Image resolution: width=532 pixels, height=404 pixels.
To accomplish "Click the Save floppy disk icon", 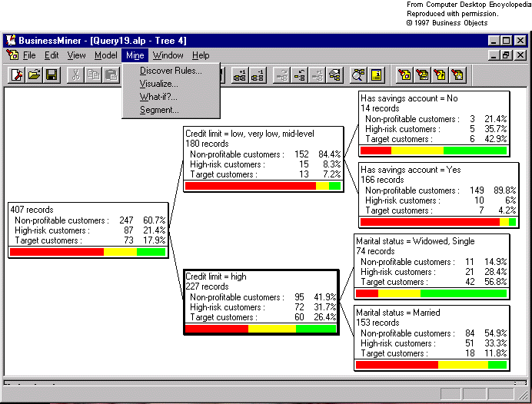I will [52, 75].
